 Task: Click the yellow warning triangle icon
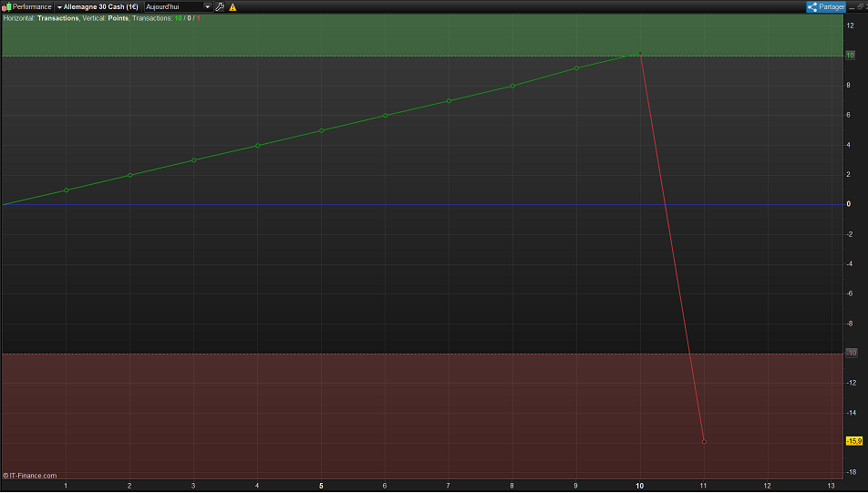point(232,7)
